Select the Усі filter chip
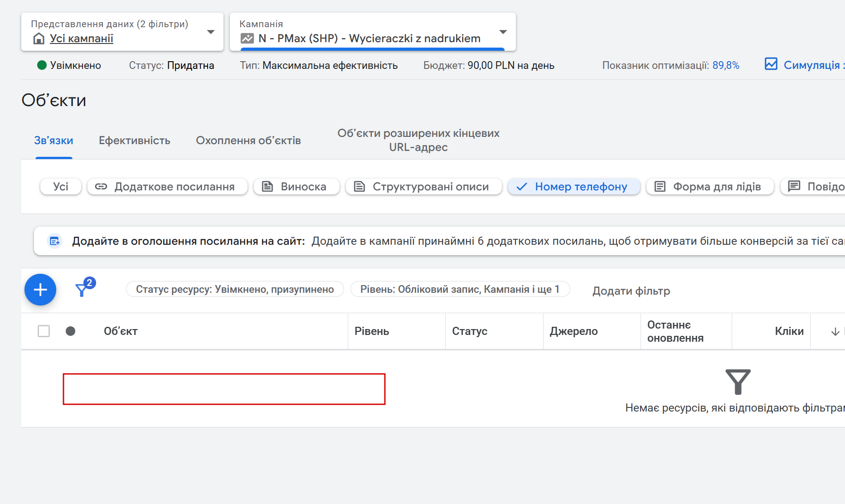Viewport: 845px width, 504px height. click(x=61, y=186)
